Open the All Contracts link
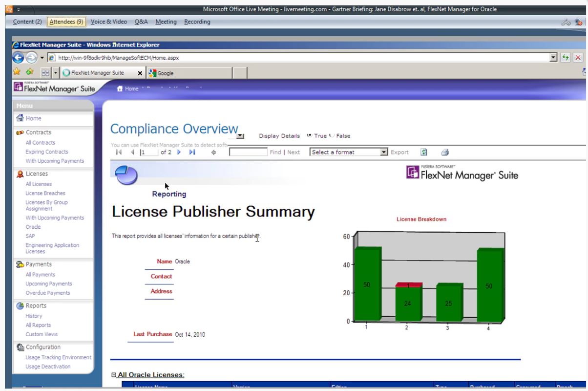588x391 pixels. coord(41,143)
